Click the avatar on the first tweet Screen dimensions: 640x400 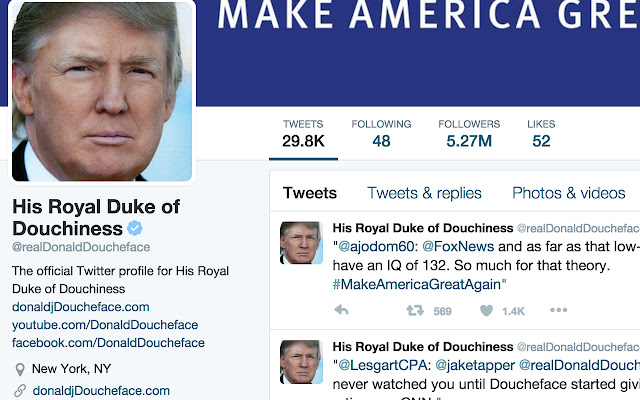pyautogui.click(x=301, y=242)
